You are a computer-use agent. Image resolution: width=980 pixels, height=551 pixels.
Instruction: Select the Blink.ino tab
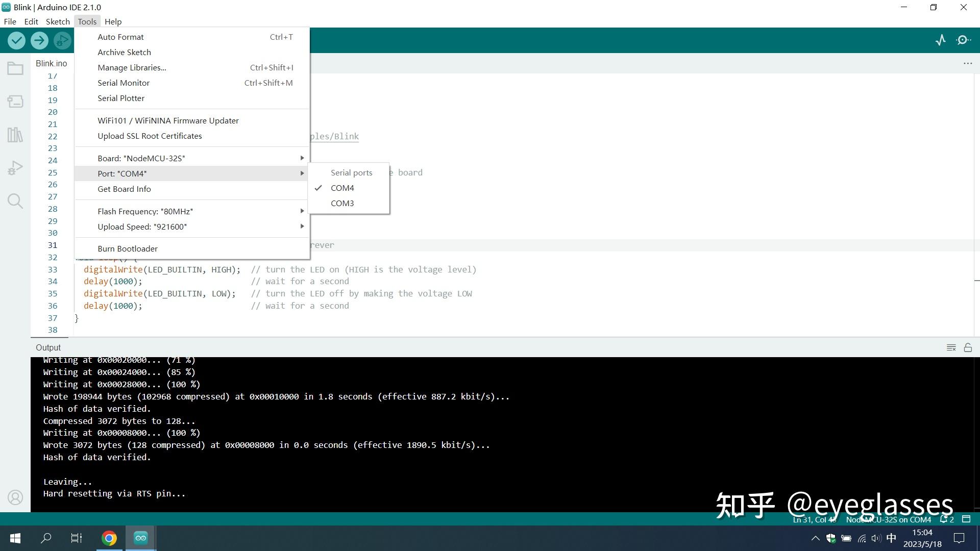pos(51,63)
